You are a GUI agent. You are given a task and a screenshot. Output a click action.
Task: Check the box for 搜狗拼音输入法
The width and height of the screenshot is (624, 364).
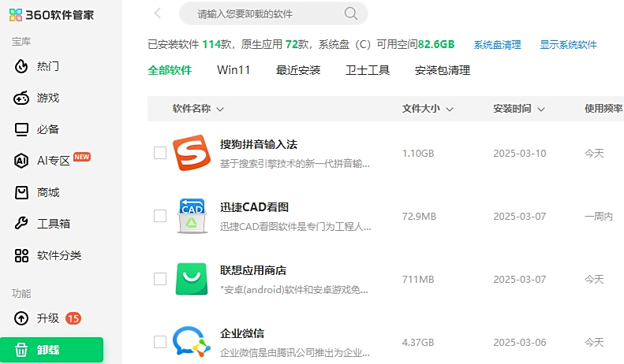pyautogui.click(x=160, y=153)
